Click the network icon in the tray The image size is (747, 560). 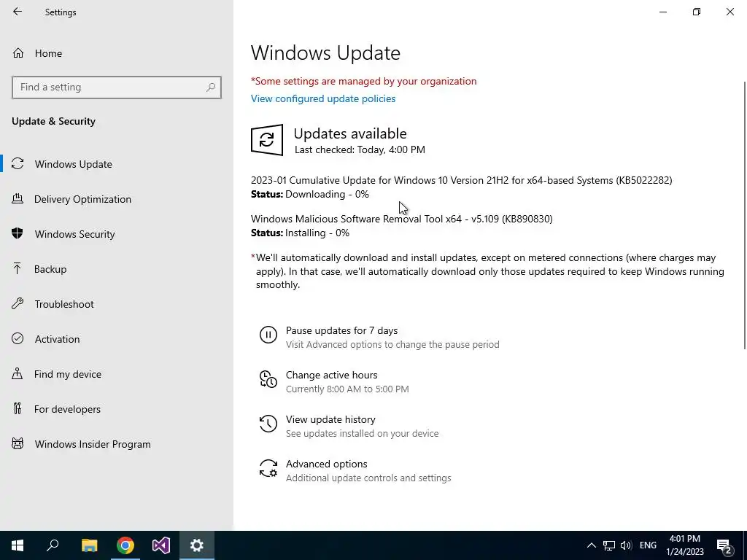(609, 545)
